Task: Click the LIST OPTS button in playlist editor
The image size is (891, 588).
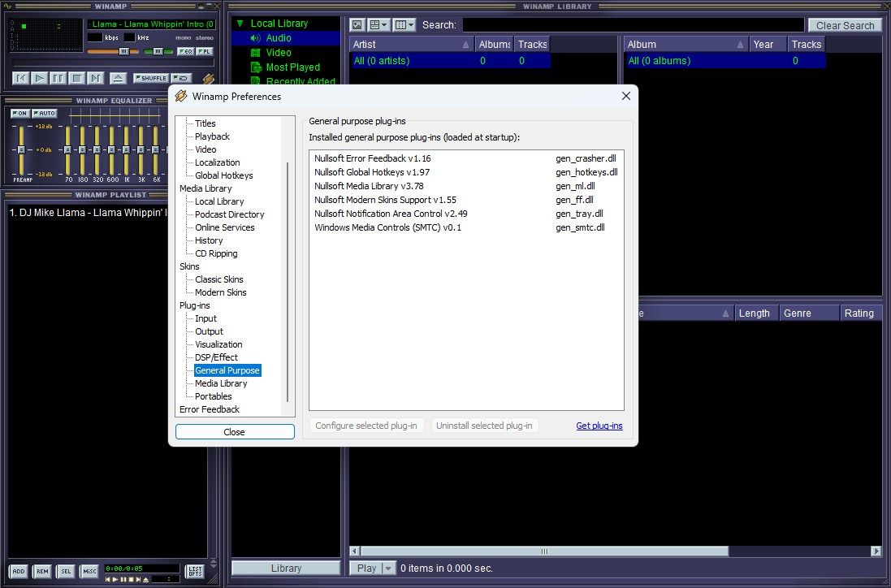Action: (195, 571)
